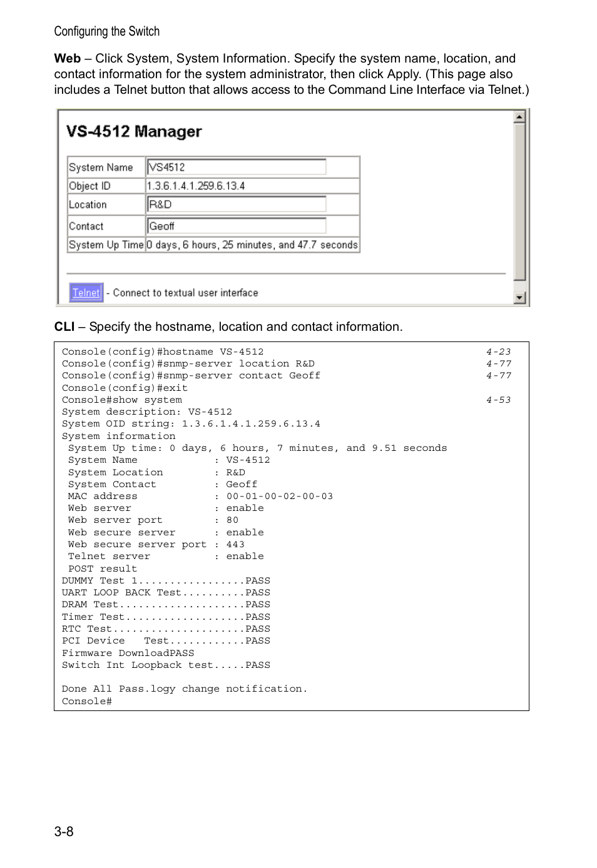Image resolution: width=597 pixels, height=868 pixels.
Task: Click the 'Object ID' table label
Action: (x=89, y=186)
